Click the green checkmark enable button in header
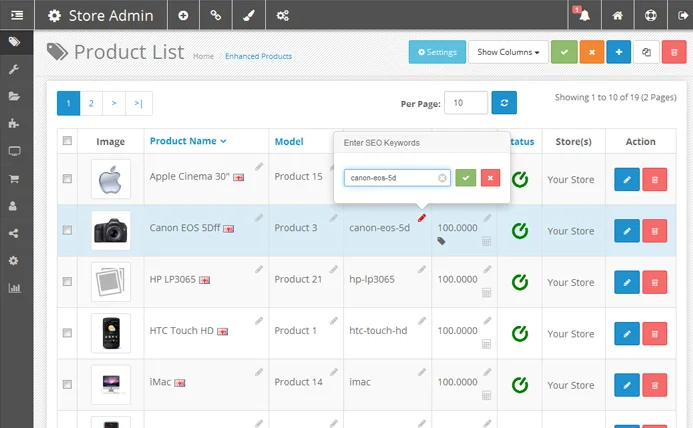The image size is (693, 428). [x=564, y=52]
